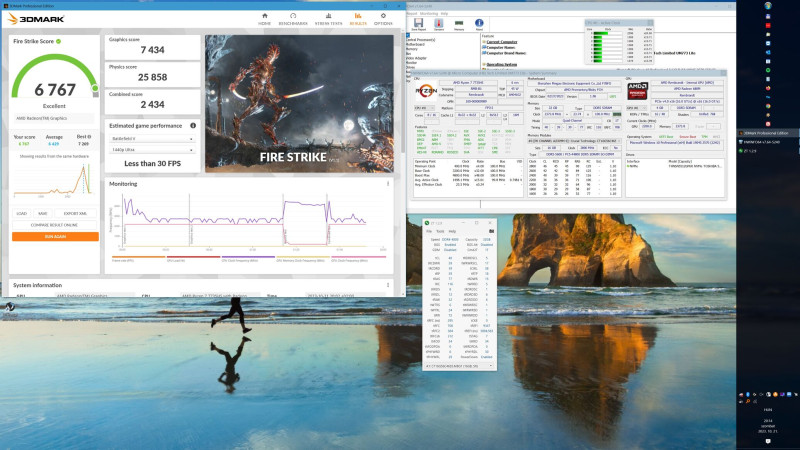Viewport: 800px width, 450px height.
Task: Select Motherboard in the HWiNFO tree
Action: [415, 44]
